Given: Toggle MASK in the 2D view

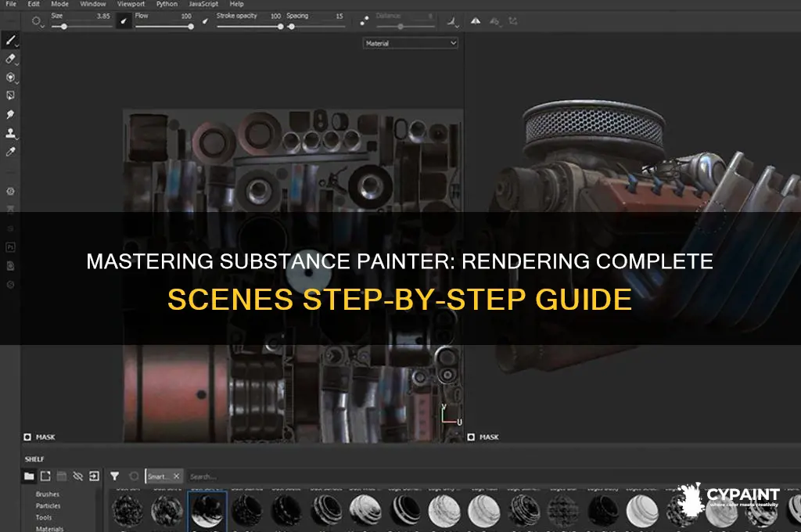Looking at the screenshot, I should [39, 437].
